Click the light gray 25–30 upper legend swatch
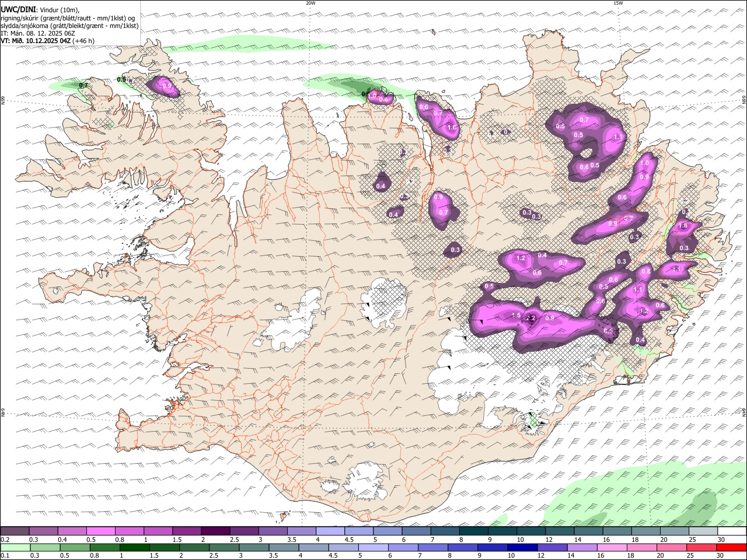The width and height of the screenshot is (747, 560). [x=703, y=531]
